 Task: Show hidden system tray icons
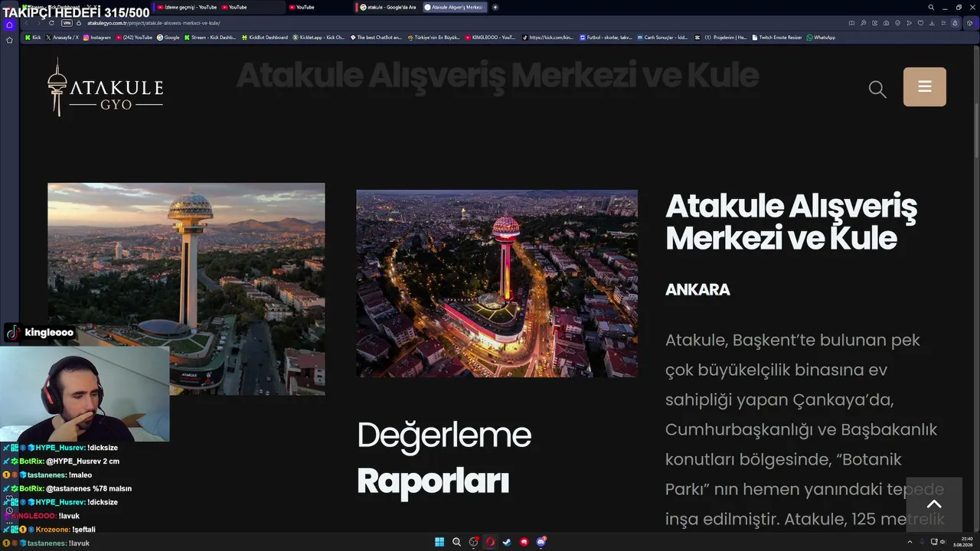click(x=910, y=542)
